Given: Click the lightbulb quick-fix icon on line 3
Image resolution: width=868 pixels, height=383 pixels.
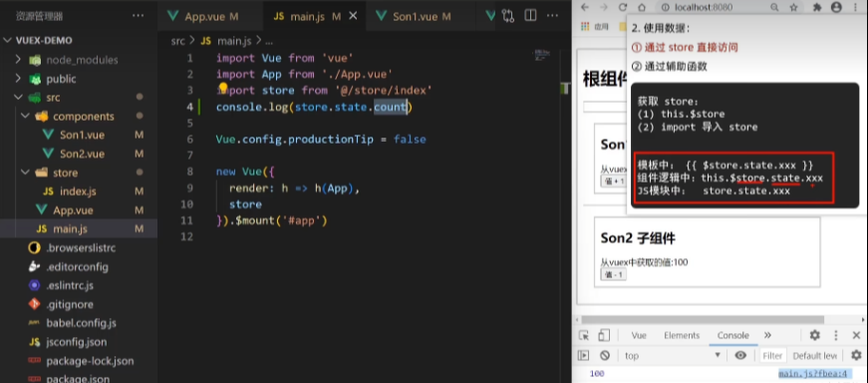Looking at the screenshot, I should (223, 88).
